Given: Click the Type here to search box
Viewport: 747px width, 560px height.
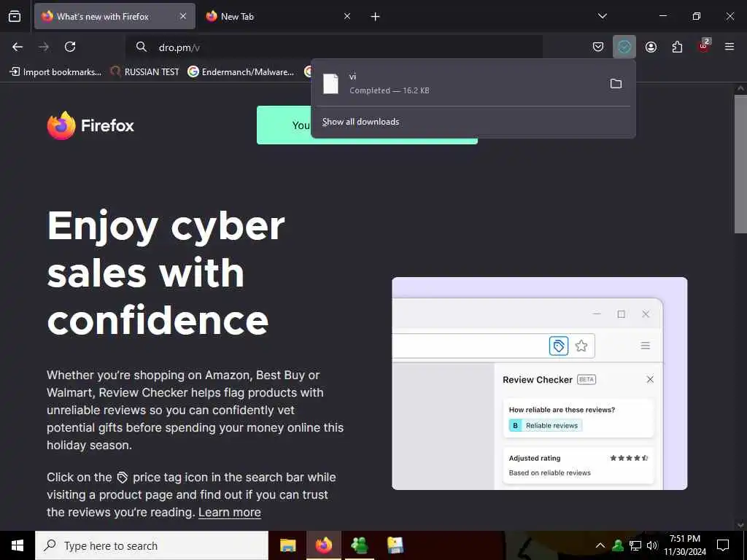Looking at the screenshot, I should click(x=152, y=545).
